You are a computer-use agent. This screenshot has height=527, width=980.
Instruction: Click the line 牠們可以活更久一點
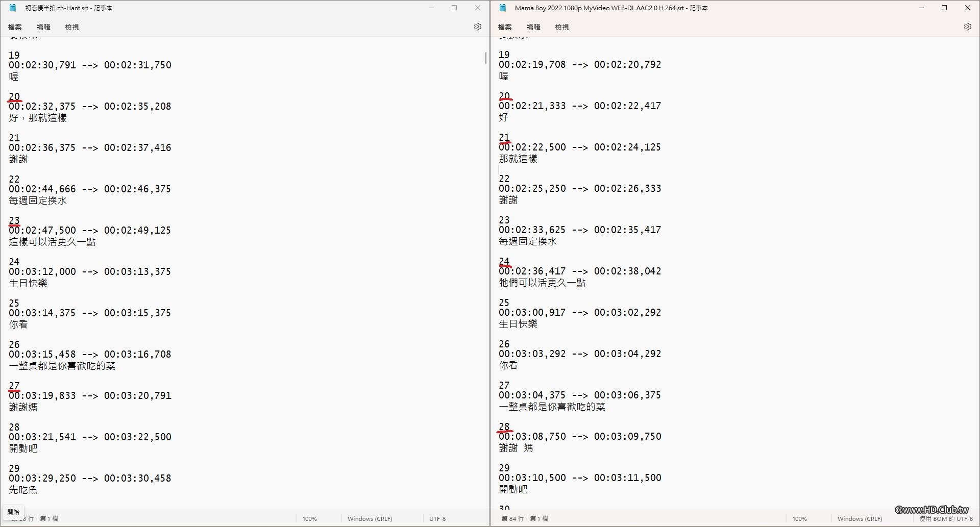click(542, 283)
